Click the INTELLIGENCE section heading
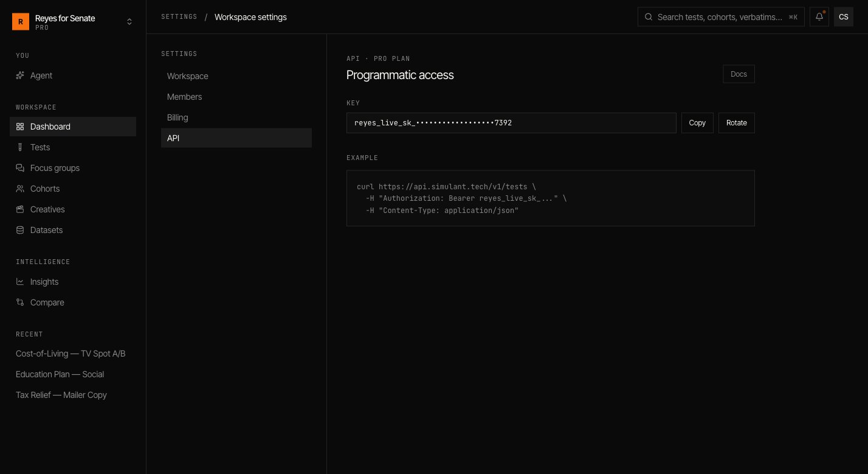 43,262
